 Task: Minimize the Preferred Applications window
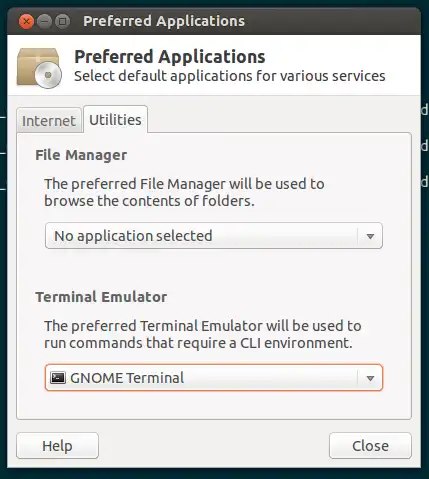coord(44,22)
